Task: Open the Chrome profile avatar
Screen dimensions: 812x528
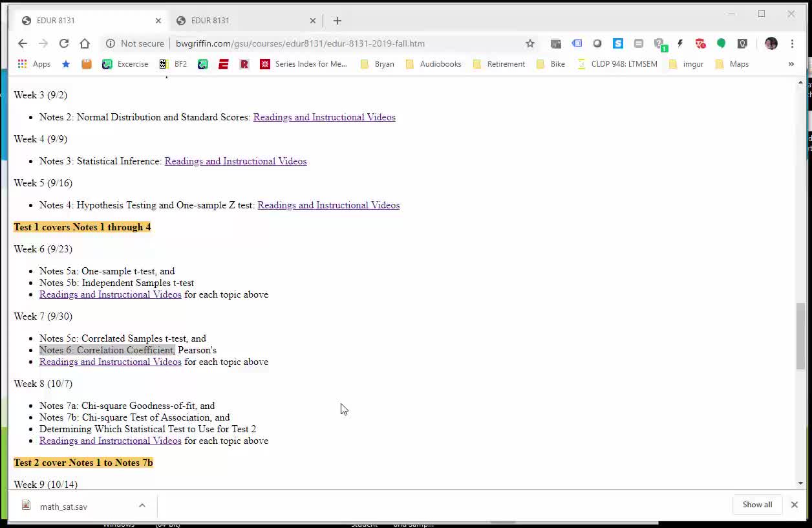Action: [771, 43]
